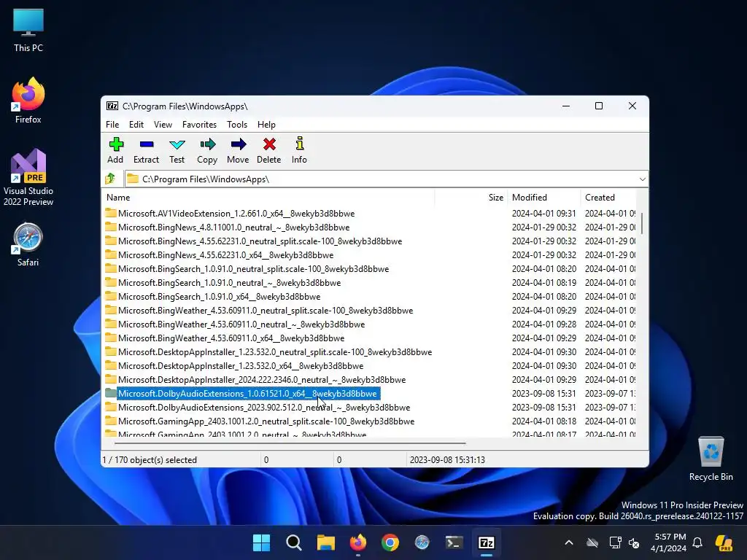
Task: Select DesktopAppInstaller_1.23.532.0 neutral_split.scale-100 folder
Action: point(275,351)
